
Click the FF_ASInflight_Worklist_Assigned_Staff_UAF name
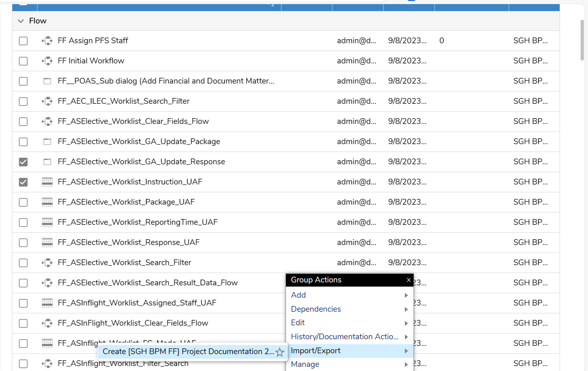coord(137,303)
